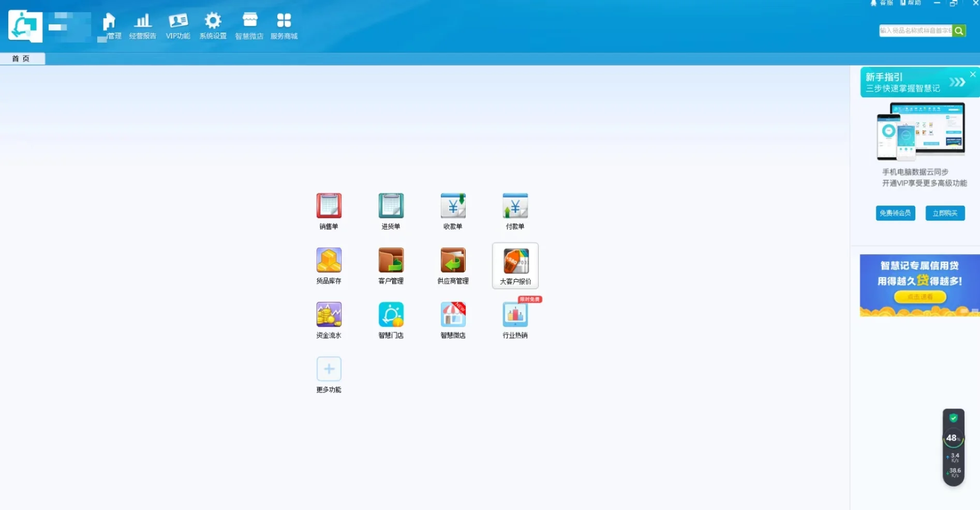
Task: Click the product search input field
Action: tap(915, 31)
